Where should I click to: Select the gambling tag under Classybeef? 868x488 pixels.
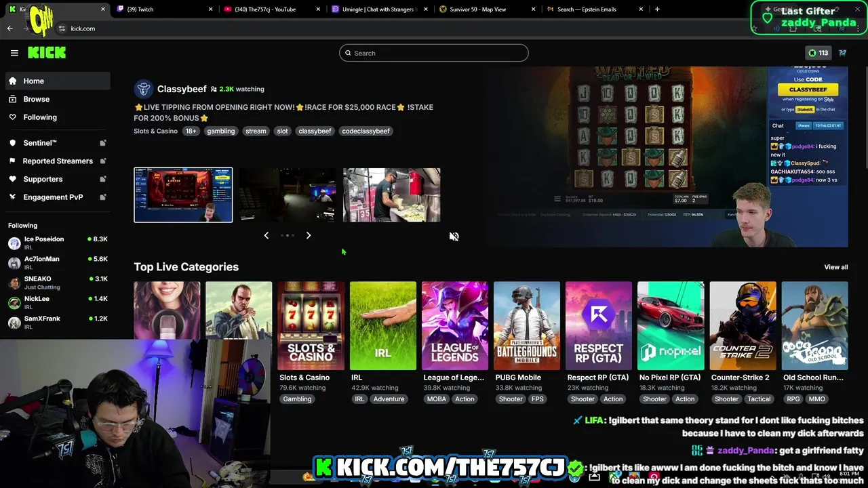click(221, 131)
